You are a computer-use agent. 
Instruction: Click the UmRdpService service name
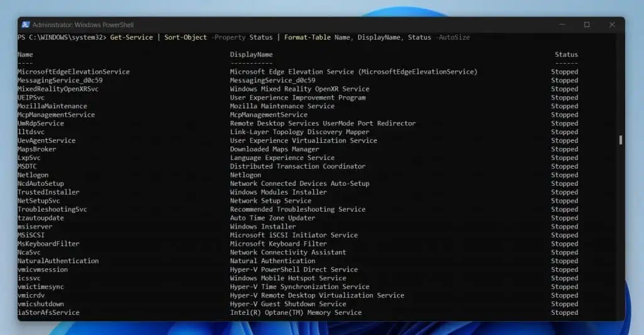point(41,123)
